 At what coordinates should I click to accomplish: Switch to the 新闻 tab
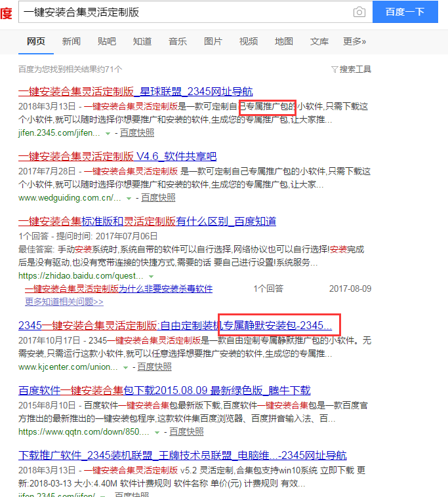point(71,41)
